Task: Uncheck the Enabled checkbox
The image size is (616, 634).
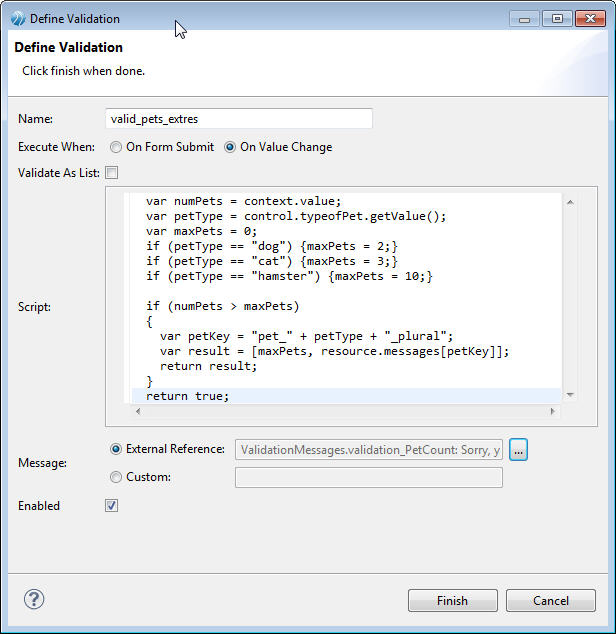Action: [x=112, y=506]
